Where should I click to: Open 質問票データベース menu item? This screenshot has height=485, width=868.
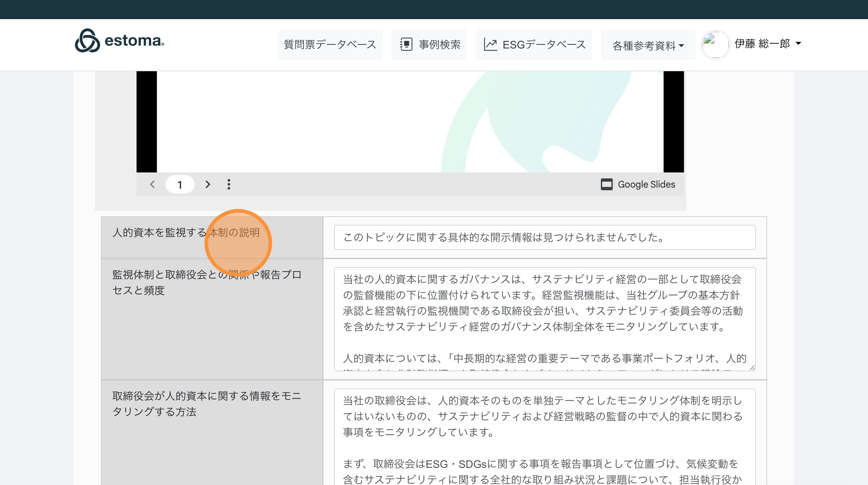[330, 45]
